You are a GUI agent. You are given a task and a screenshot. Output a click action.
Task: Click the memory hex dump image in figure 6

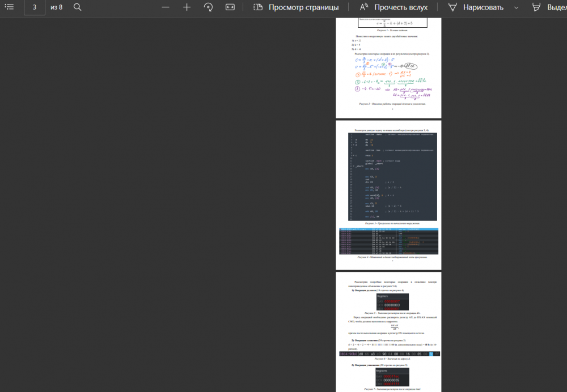click(390, 354)
